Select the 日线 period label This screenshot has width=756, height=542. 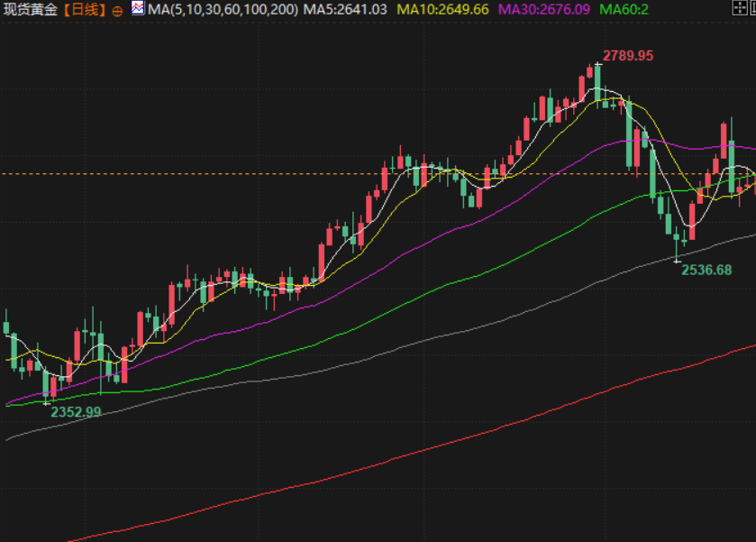tap(86, 10)
